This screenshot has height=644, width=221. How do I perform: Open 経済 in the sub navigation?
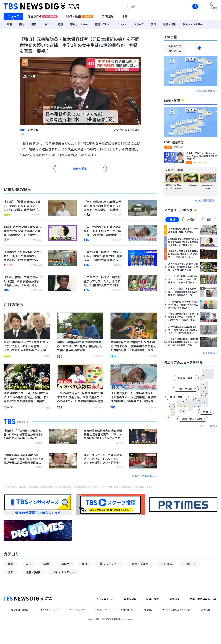(60, 24)
